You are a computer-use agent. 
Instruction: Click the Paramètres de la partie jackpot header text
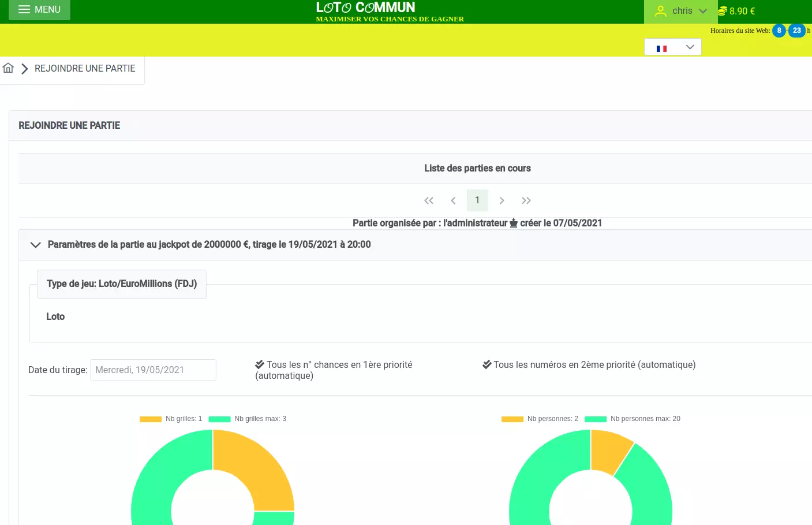[x=209, y=244]
